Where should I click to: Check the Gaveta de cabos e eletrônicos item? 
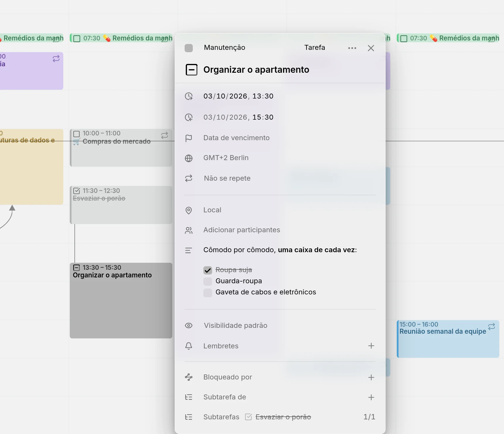click(x=208, y=292)
